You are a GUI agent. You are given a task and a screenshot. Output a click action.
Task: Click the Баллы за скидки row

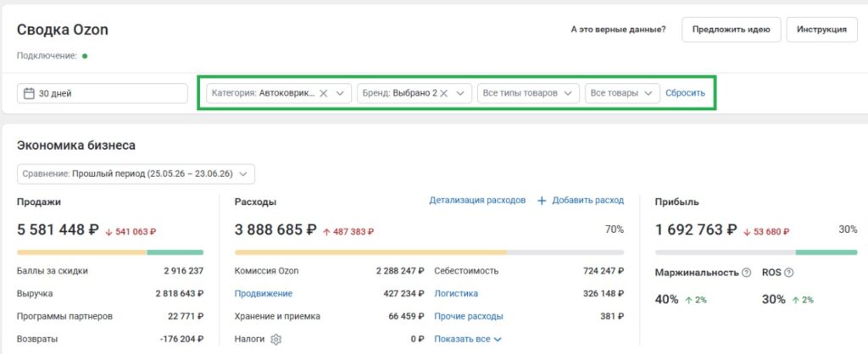(110, 271)
